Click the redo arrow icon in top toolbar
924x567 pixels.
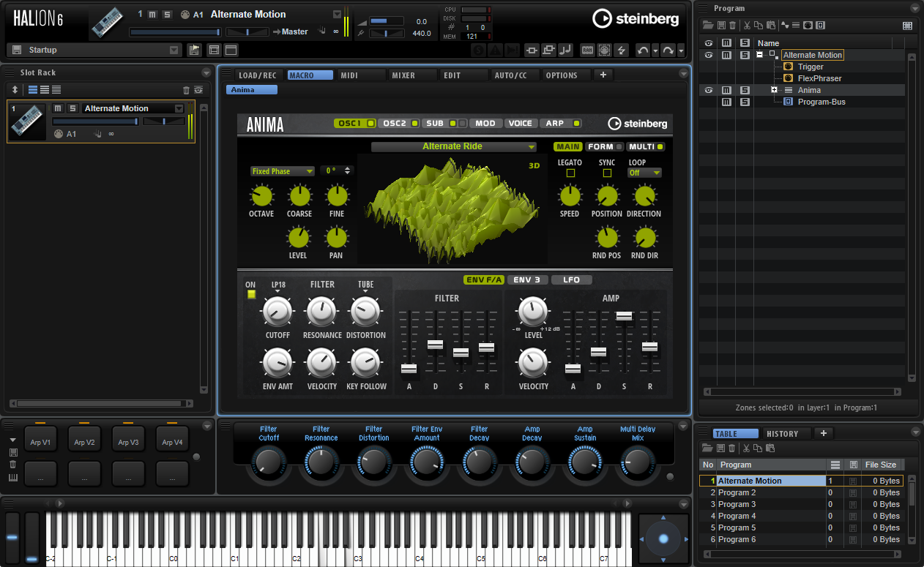pos(668,50)
